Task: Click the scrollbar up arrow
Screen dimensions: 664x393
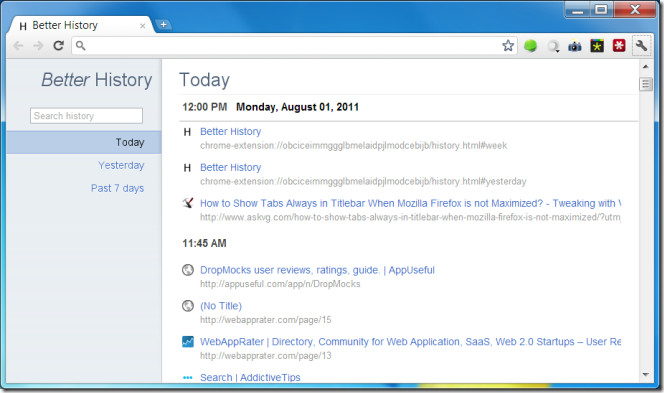Action: point(645,66)
